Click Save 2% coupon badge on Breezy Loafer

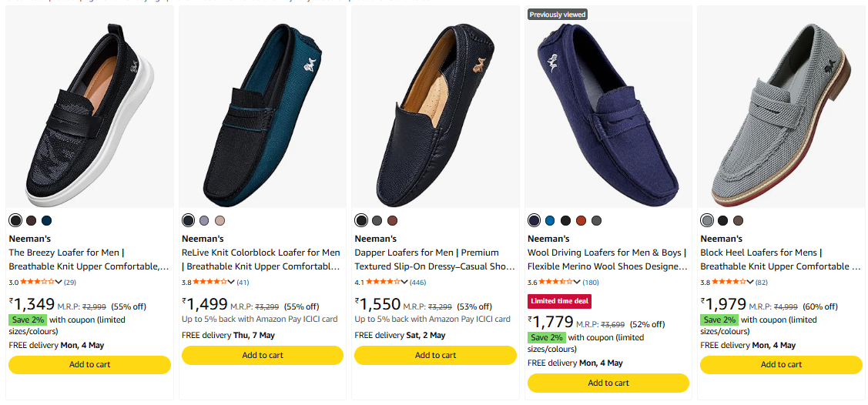point(28,320)
